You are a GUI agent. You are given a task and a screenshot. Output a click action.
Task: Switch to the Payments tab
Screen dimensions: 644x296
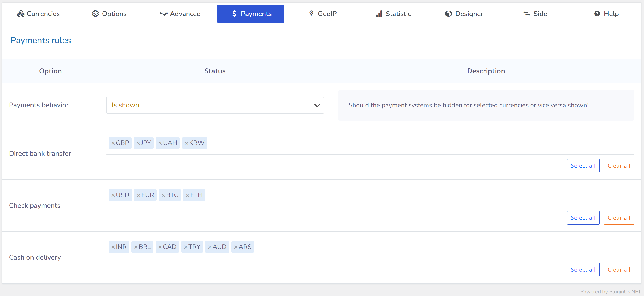tap(250, 14)
